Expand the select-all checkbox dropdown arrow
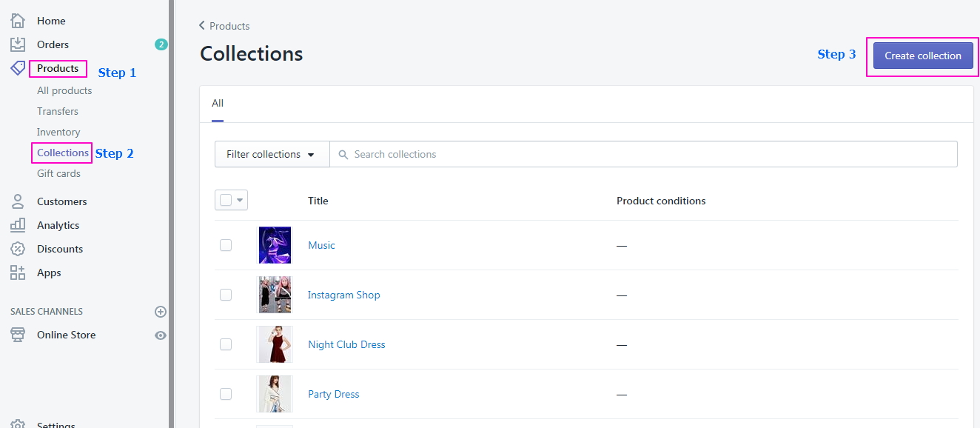Image resolution: width=980 pixels, height=428 pixels. [240, 200]
